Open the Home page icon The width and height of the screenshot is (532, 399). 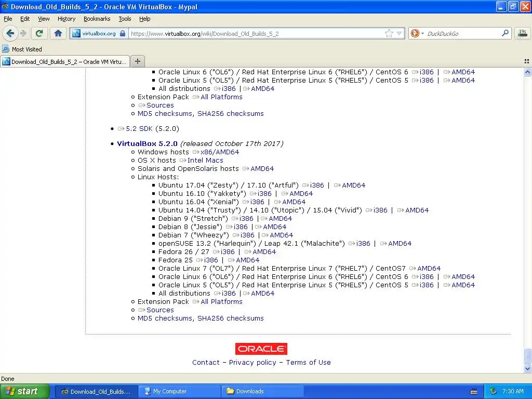(x=58, y=33)
